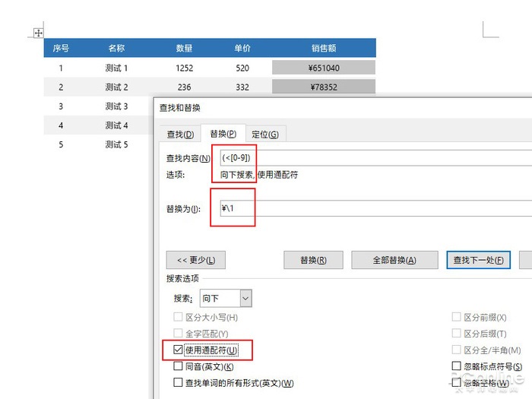532x399 pixels.
Task: Uncheck 使用通配符(U) checkbox
Action: click(178, 350)
